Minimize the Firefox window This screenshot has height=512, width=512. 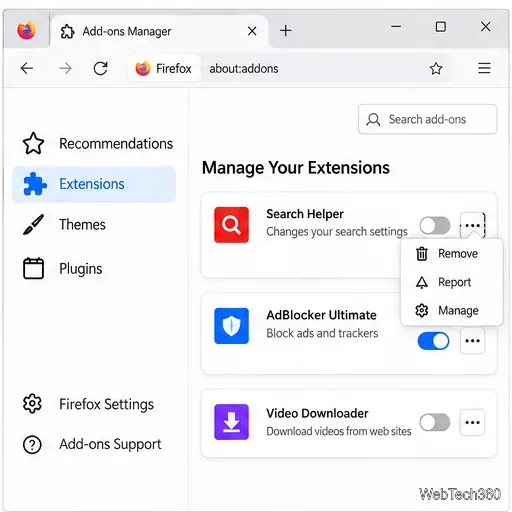click(396, 26)
